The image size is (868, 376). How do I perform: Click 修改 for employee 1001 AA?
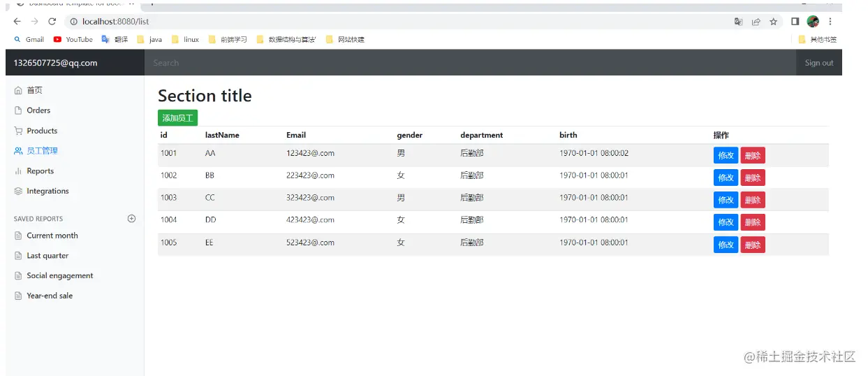click(726, 155)
